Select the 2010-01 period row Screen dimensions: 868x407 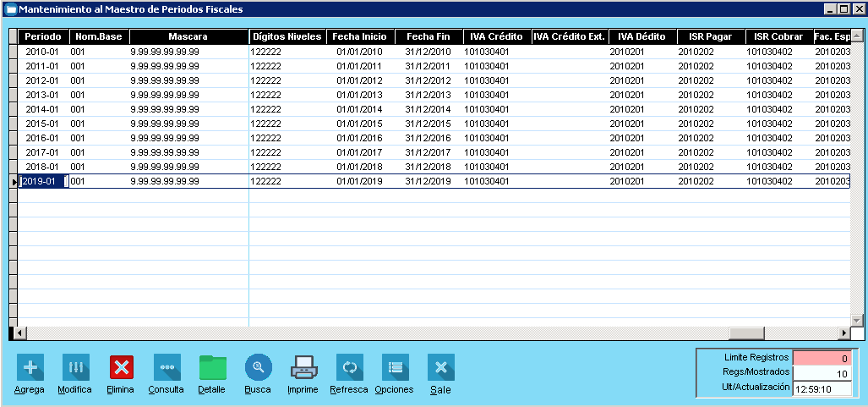click(x=42, y=52)
